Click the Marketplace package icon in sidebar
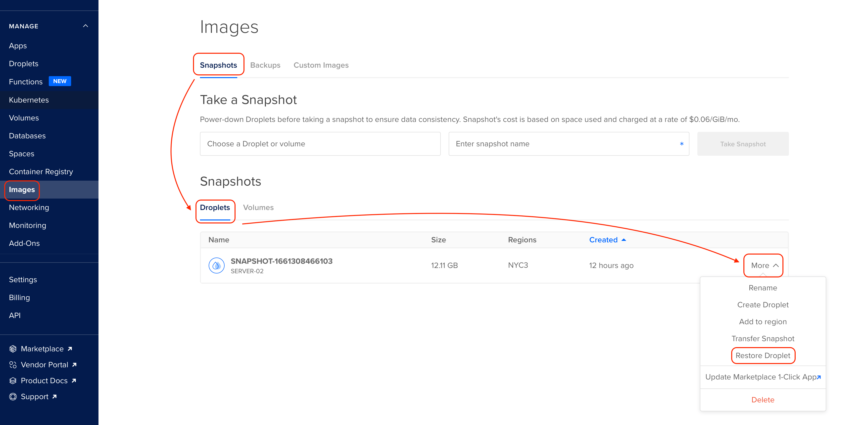 (x=13, y=349)
